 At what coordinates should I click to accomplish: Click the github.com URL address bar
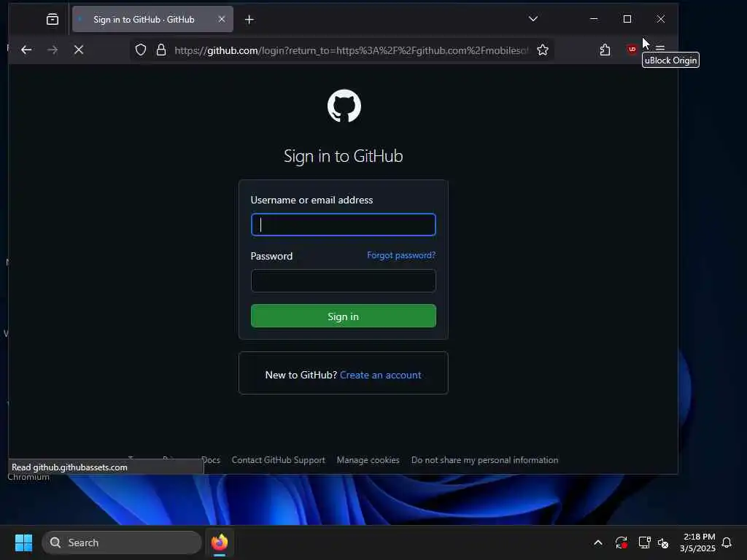pos(351,50)
